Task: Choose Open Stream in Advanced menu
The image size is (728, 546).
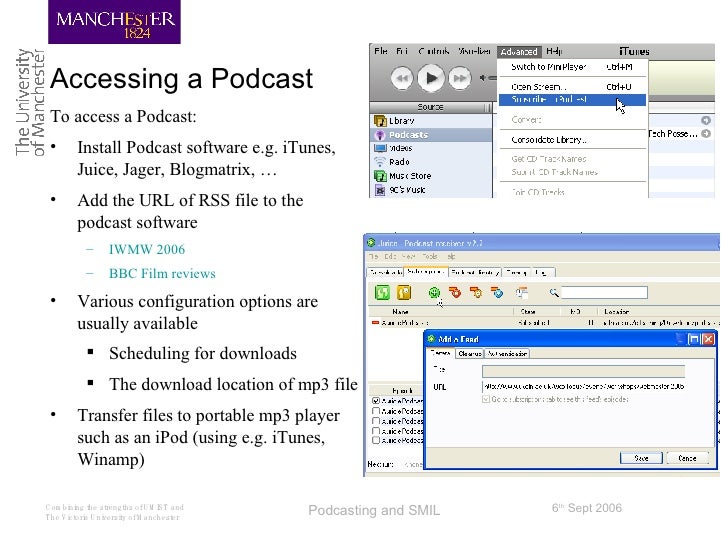Action: 572,86
